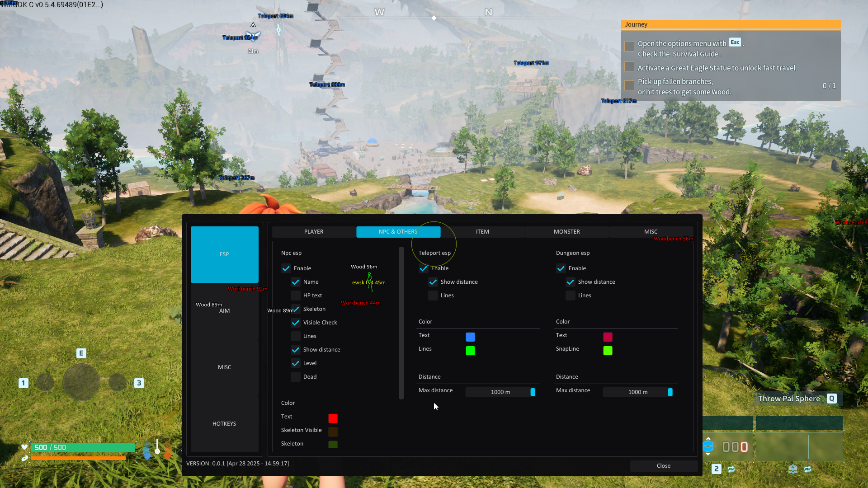Adjust Teleport Max distance slider
868x488 pixels.
501,392
